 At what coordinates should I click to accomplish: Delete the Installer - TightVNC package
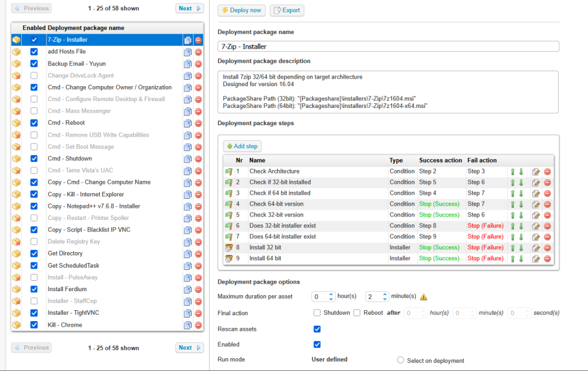(x=198, y=313)
